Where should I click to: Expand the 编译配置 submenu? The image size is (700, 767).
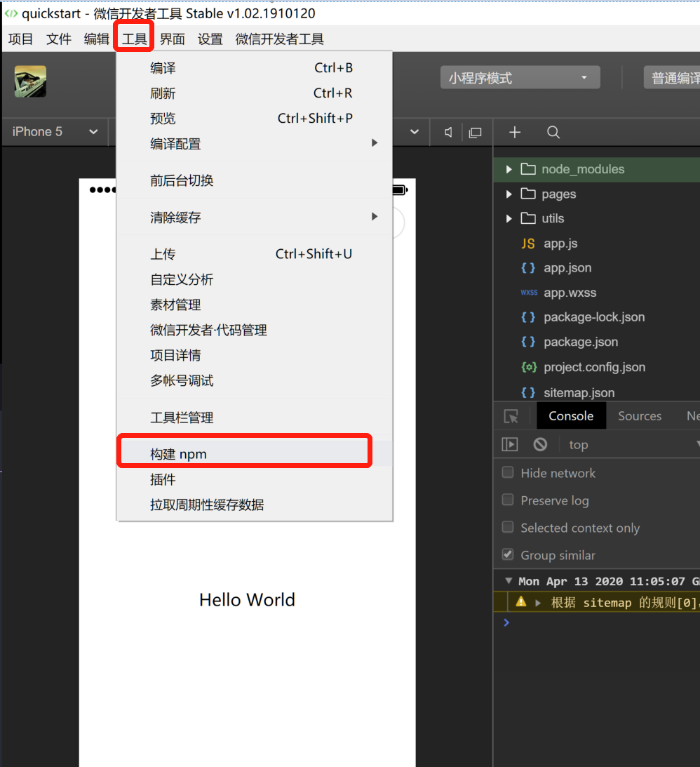click(x=254, y=143)
